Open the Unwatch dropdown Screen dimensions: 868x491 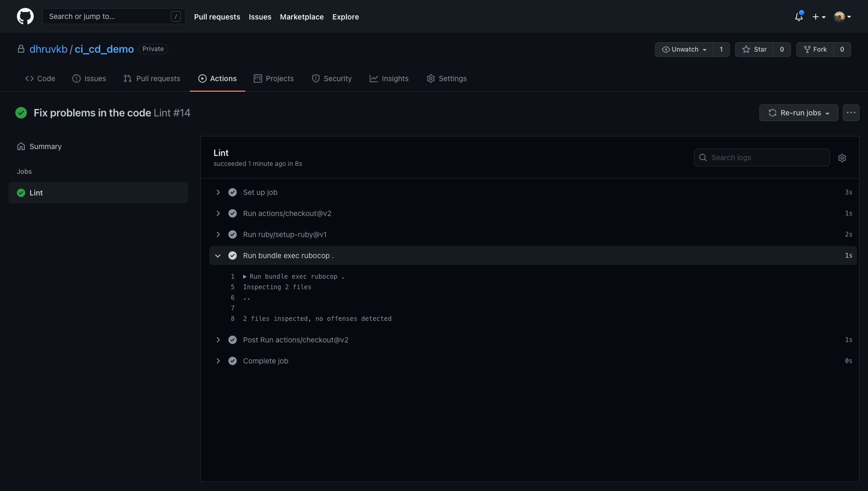(684, 50)
